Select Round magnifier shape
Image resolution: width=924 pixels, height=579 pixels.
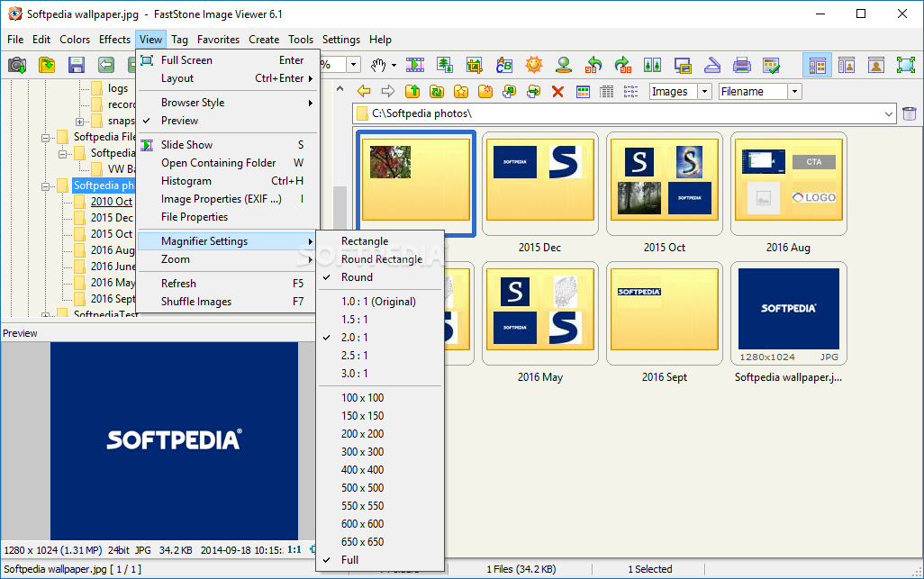pyautogui.click(x=380, y=276)
